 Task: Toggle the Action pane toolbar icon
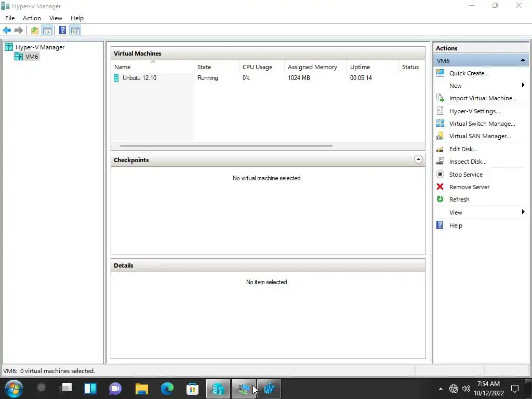(x=75, y=31)
